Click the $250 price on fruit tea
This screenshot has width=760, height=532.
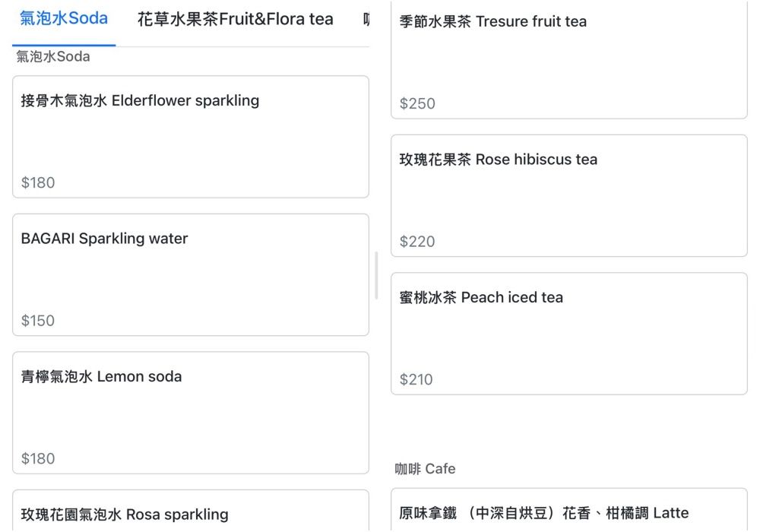coord(417,103)
